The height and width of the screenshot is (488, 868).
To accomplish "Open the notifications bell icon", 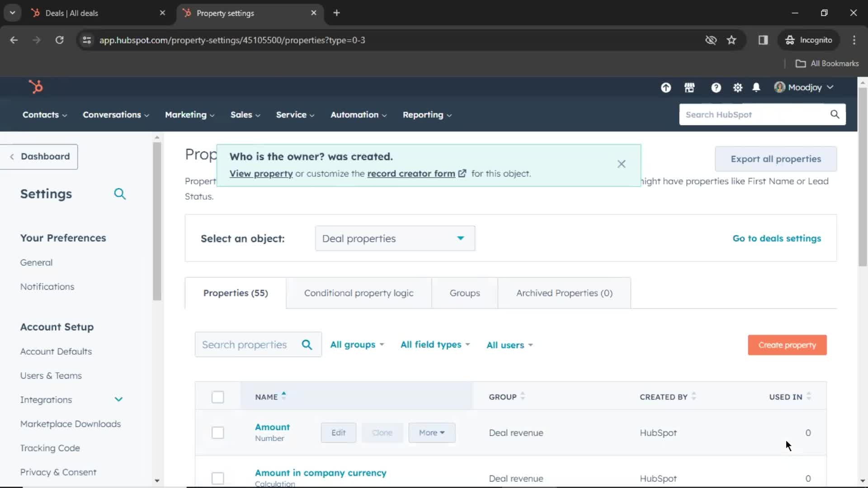I will [x=756, y=87].
